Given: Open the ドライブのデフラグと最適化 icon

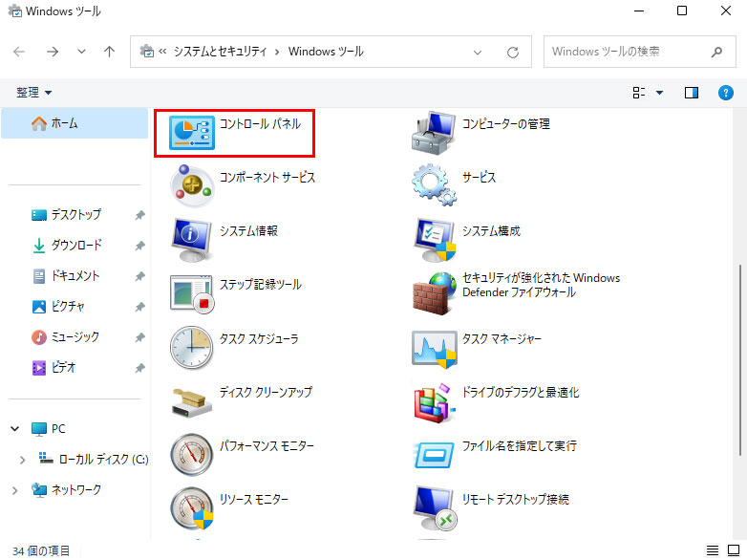Looking at the screenshot, I should click(434, 402).
